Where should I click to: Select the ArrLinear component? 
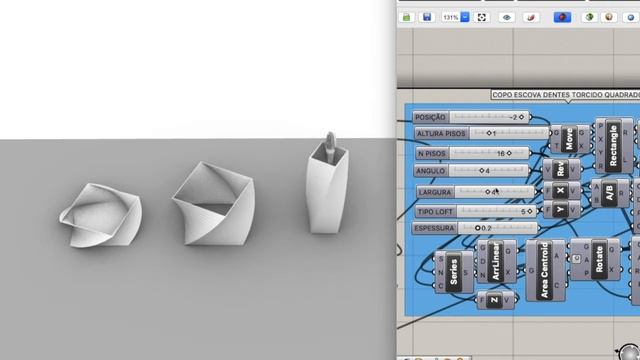pyautogui.click(x=496, y=261)
